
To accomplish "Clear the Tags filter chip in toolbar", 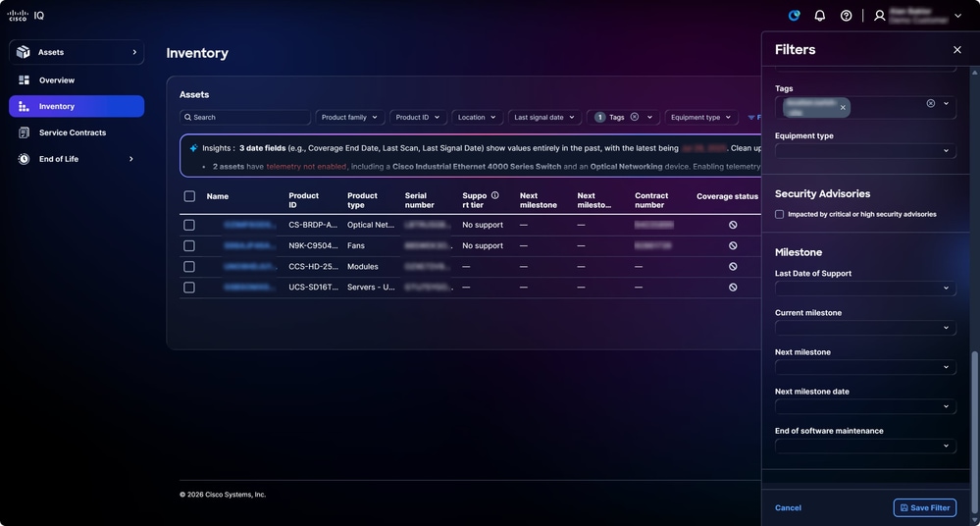I will [x=635, y=117].
